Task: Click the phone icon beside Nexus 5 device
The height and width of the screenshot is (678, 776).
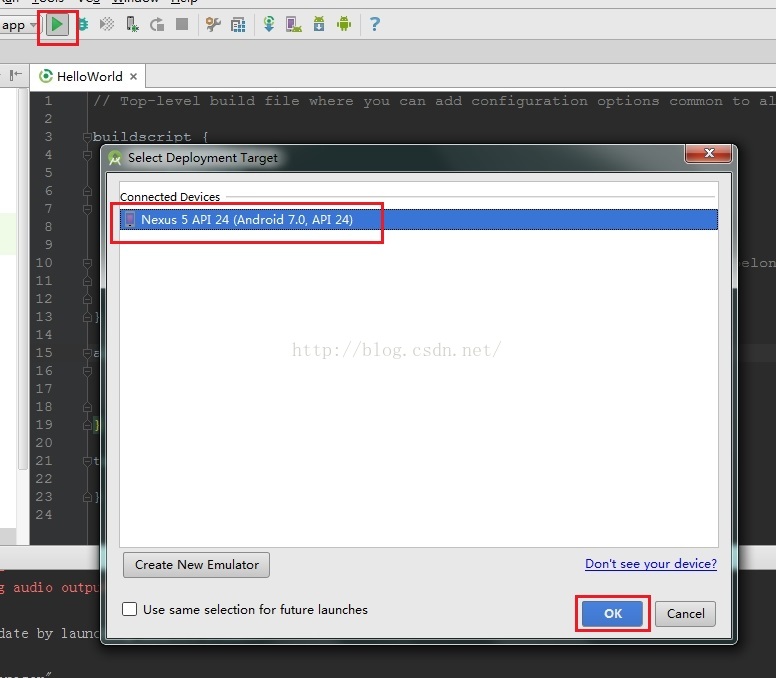Action: click(x=130, y=219)
